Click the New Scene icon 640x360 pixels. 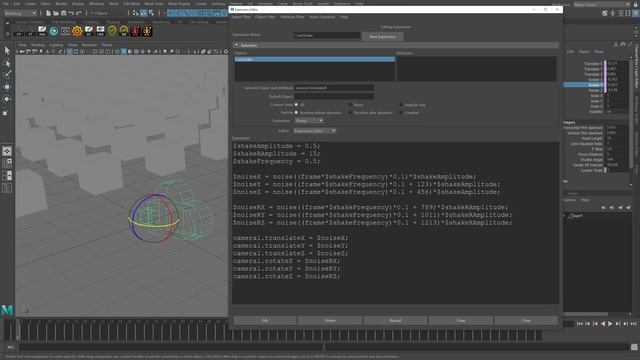(x=48, y=13)
